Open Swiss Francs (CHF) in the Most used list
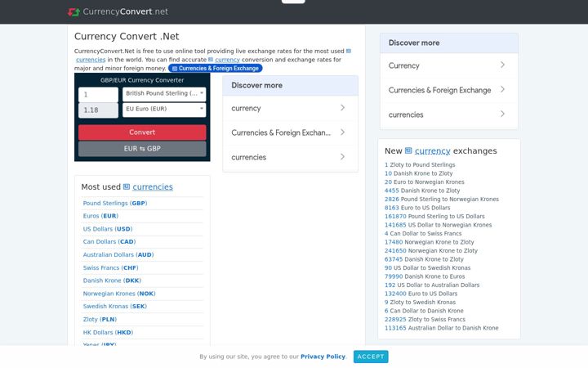Image resolution: width=588 pixels, height=368 pixels. coord(110,267)
